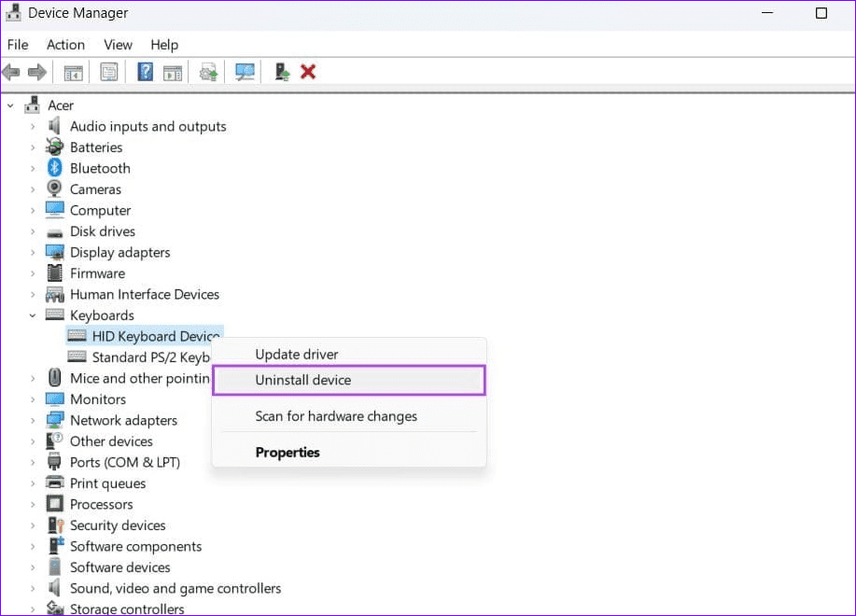Open Properties from the context menu
856x616 pixels.
tap(288, 452)
